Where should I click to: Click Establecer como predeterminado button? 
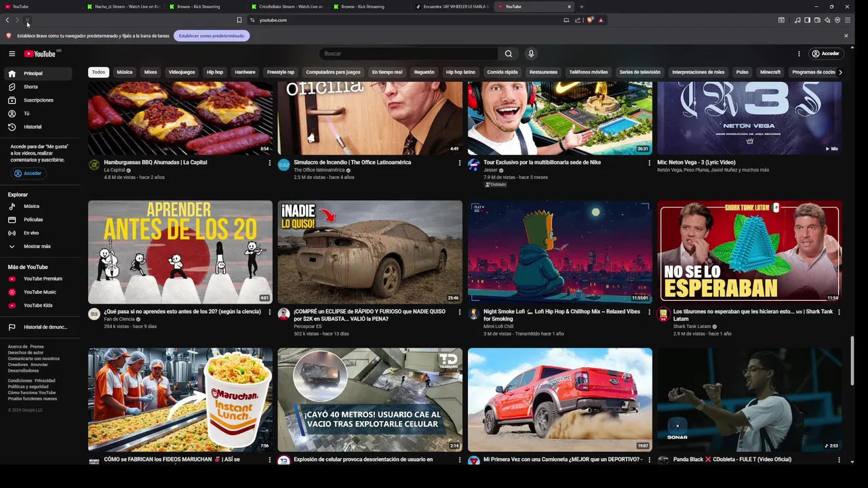(212, 36)
